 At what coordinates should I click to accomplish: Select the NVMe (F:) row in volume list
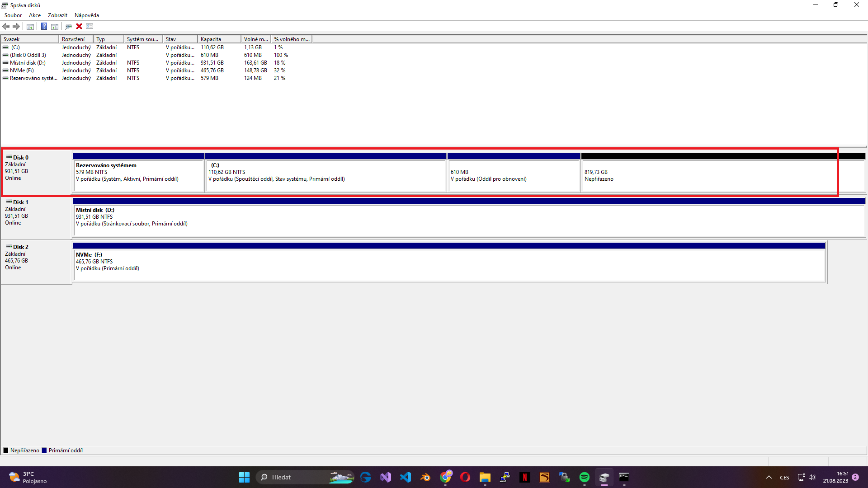tap(22, 70)
